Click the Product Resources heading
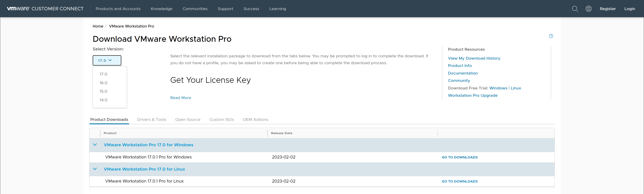 pos(466,49)
